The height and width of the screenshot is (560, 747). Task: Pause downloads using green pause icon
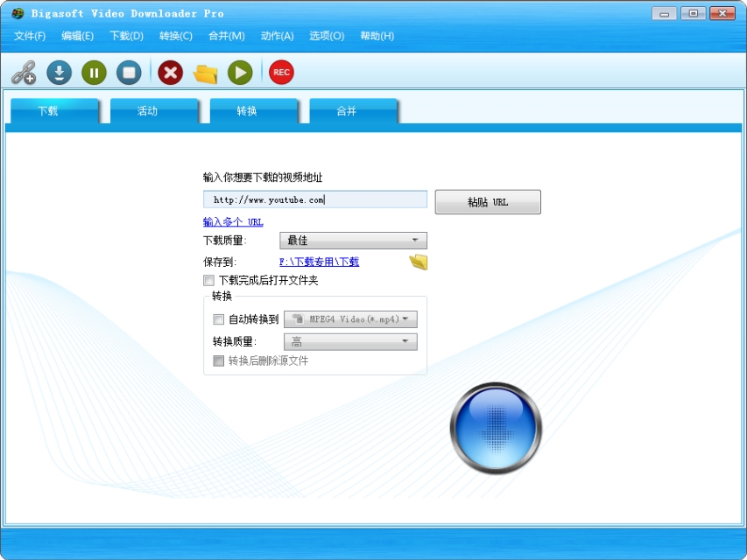point(94,73)
